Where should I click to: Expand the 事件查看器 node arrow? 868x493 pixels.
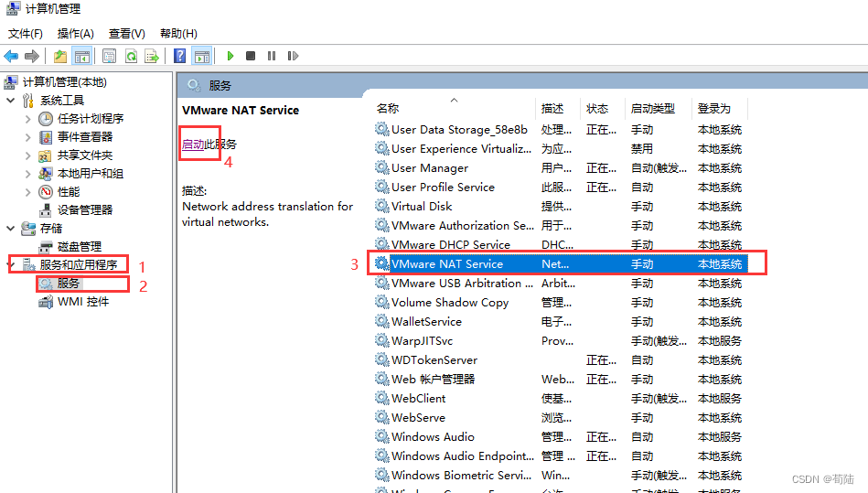(x=27, y=136)
